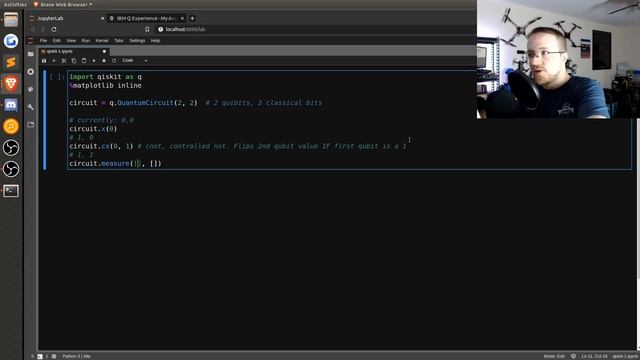640x360 pixels.
Task: Open the Settings menu
Action: [x=137, y=41]
